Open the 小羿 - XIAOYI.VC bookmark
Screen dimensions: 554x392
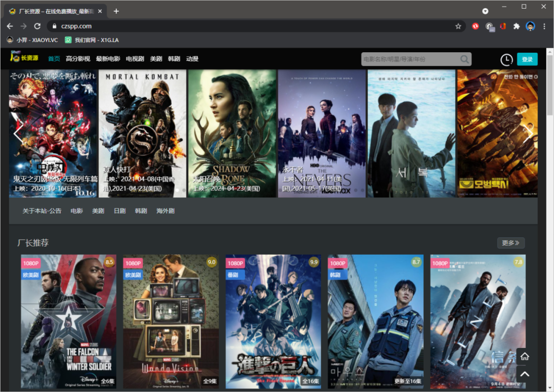(32, 40)
